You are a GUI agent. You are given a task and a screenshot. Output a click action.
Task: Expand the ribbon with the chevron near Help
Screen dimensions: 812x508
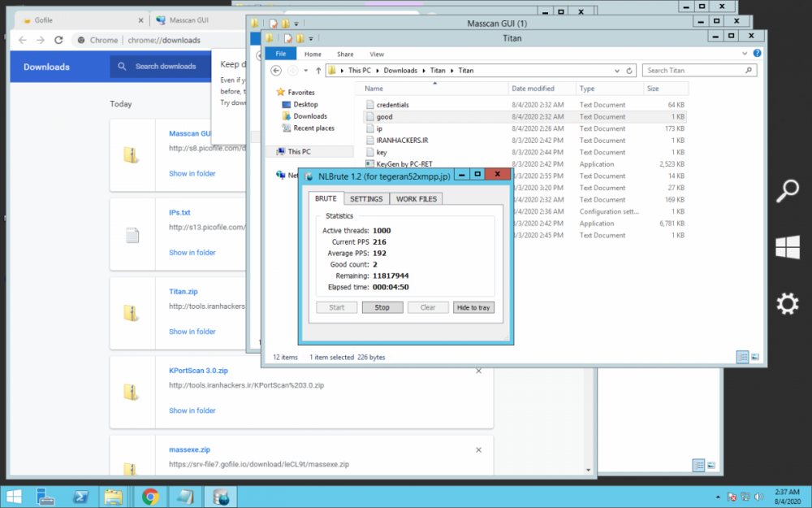[x=745, y=54]
